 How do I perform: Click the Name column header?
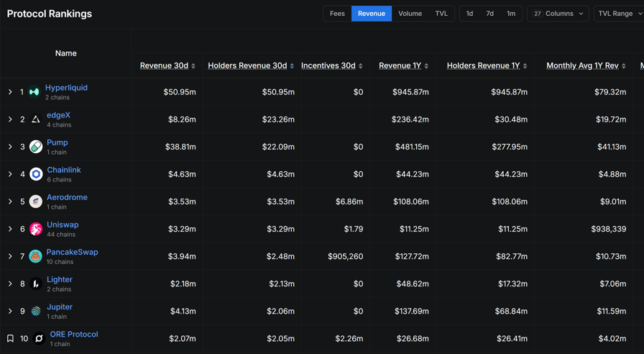pos(65,53)
